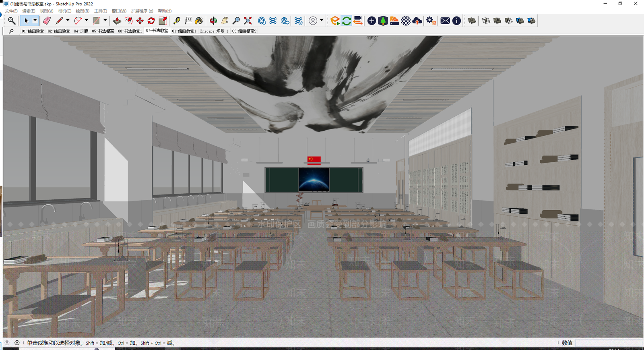Activate the Push/Pull tool
This screenshot has height=350, width=644.
(x=117, y=21)
